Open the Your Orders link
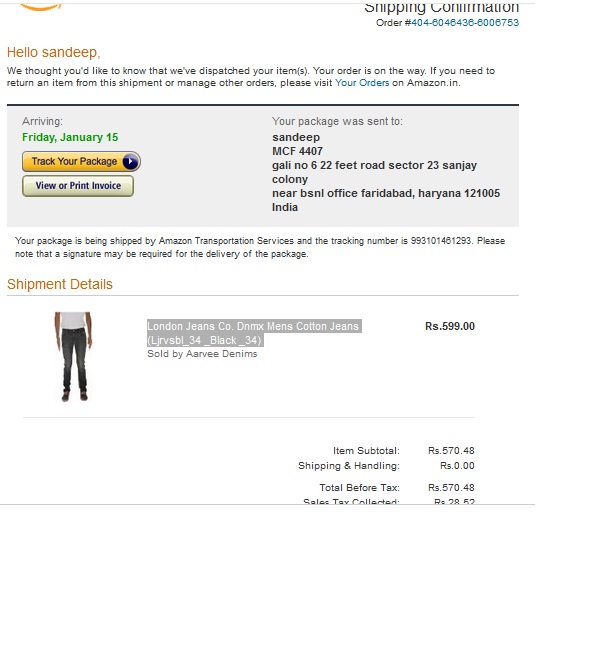The image size is (604, 662). point(362,83)
